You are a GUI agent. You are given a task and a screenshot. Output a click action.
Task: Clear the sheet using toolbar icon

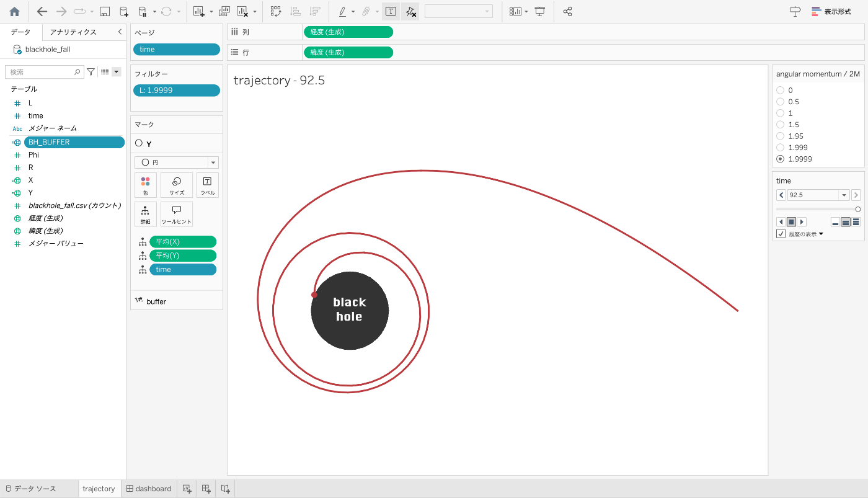pos(243,11)
